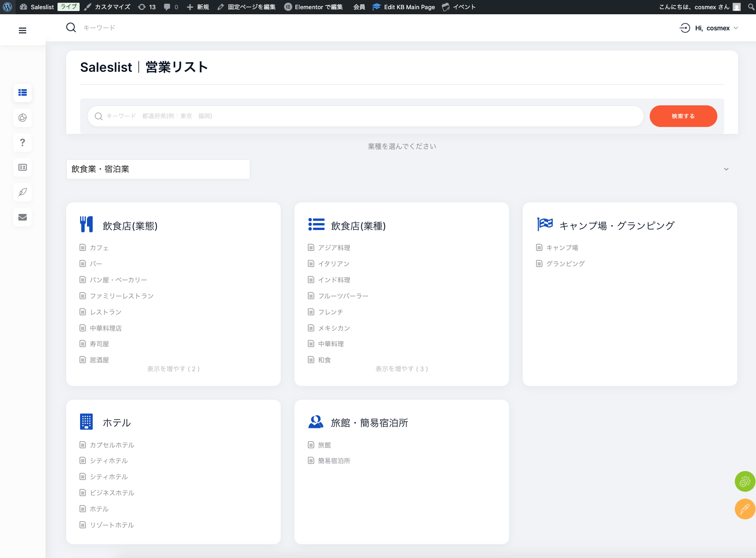The height and width of the screenshot is (558, 756).
Task: Open the 簡易宿泊所 link
Action: pyautogui.click(x=334, y=460)
